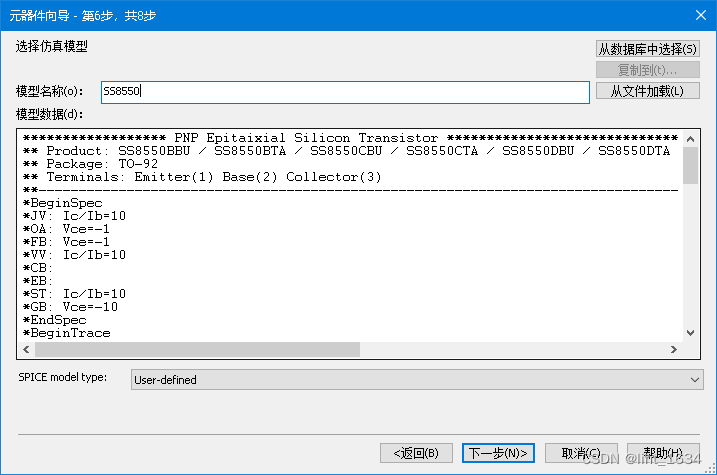
Task: Click the Product SS8550BBU line
Action: coord(347,151)
